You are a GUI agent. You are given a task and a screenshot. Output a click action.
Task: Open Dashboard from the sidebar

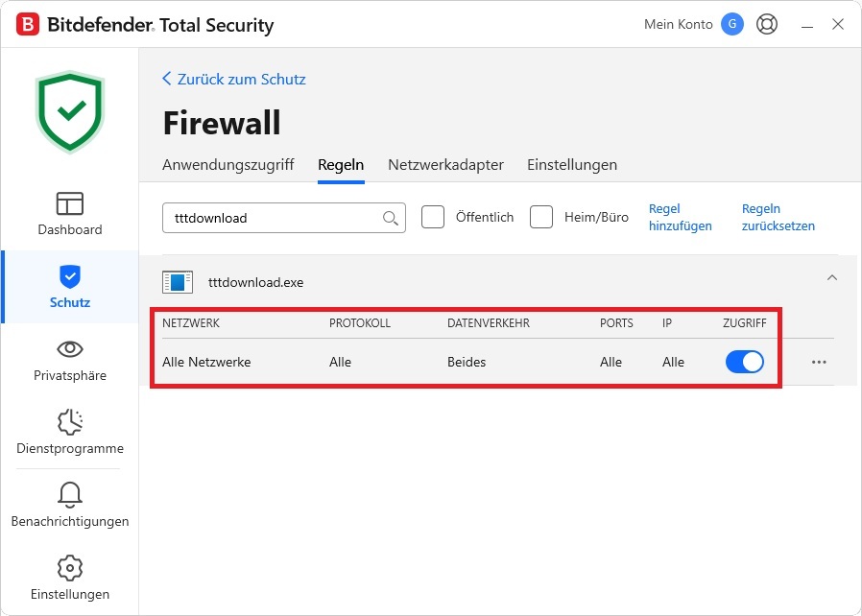pos(70,214)
